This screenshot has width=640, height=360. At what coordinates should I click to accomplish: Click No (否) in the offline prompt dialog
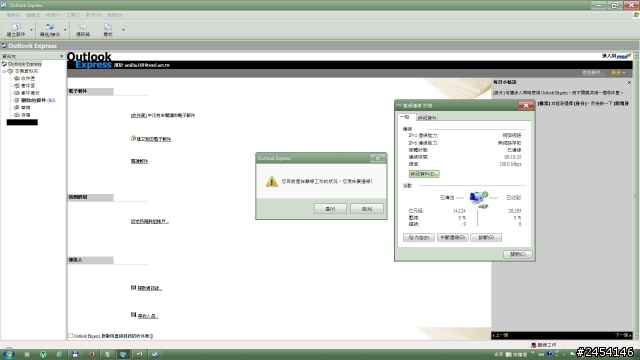coord(367,209)
